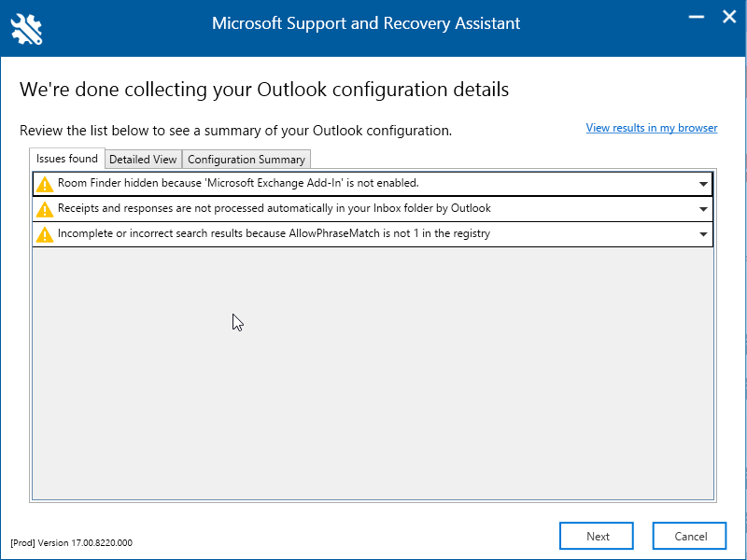Minimize the Support and Recovery Assistant window

pos(697,18)
